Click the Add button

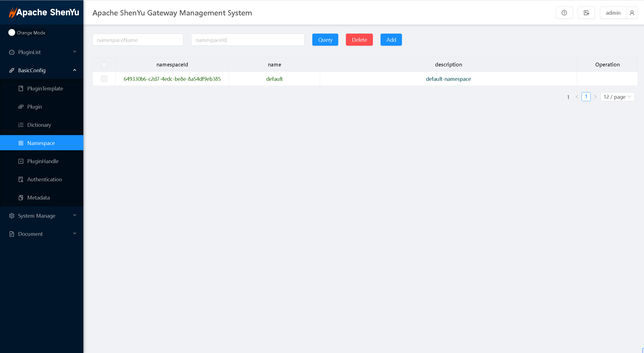391,40
